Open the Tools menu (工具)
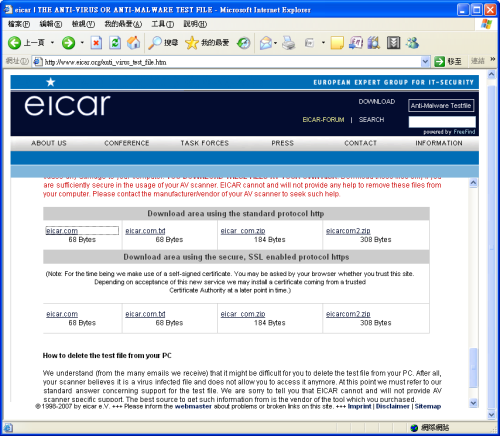This screenshot has height=436, width=500. 163,24
